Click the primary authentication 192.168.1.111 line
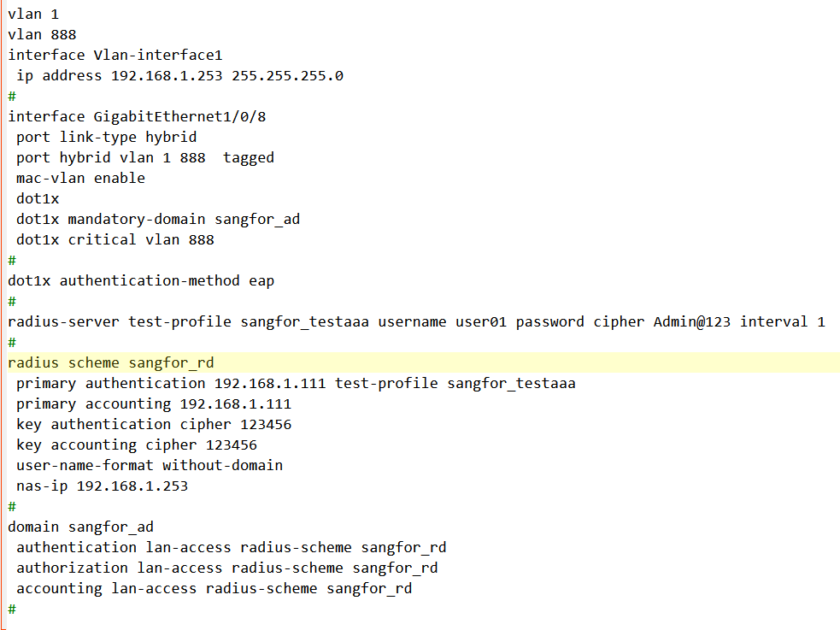840x630 pixels. point(296,383)
